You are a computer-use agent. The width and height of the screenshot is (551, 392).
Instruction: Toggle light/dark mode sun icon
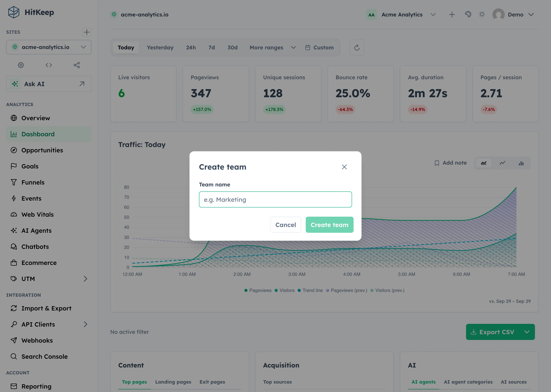482,15
